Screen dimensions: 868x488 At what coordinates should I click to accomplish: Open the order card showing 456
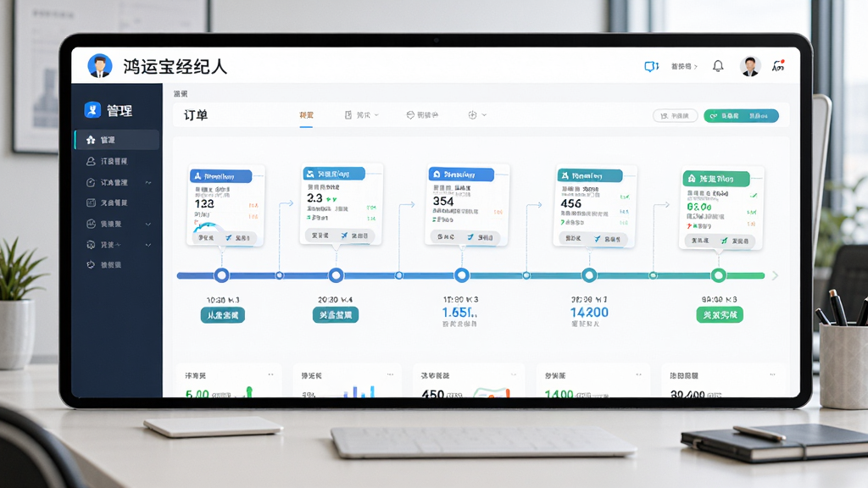click(594, 207)
